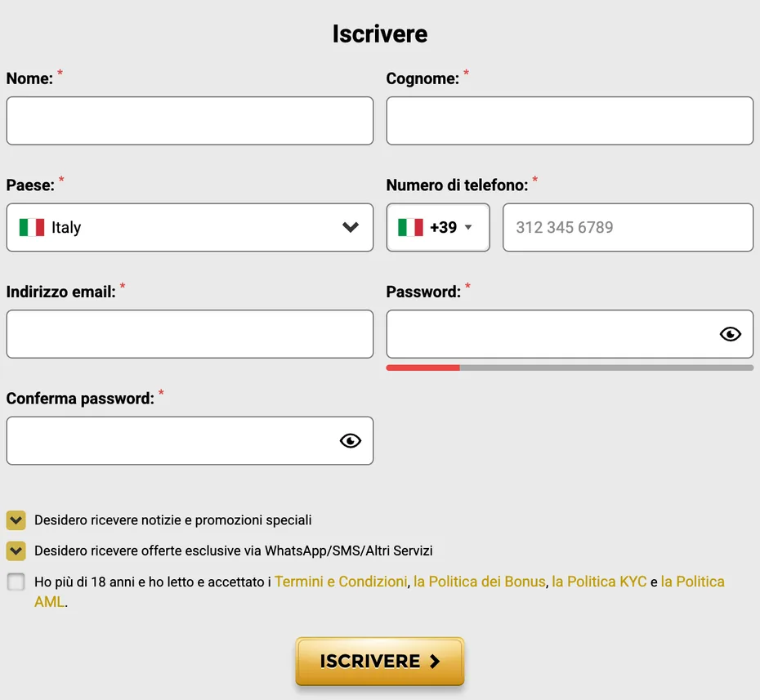Open the Termini e Condizioni link
Screen dimensions: 760x700
click(341, 582)
